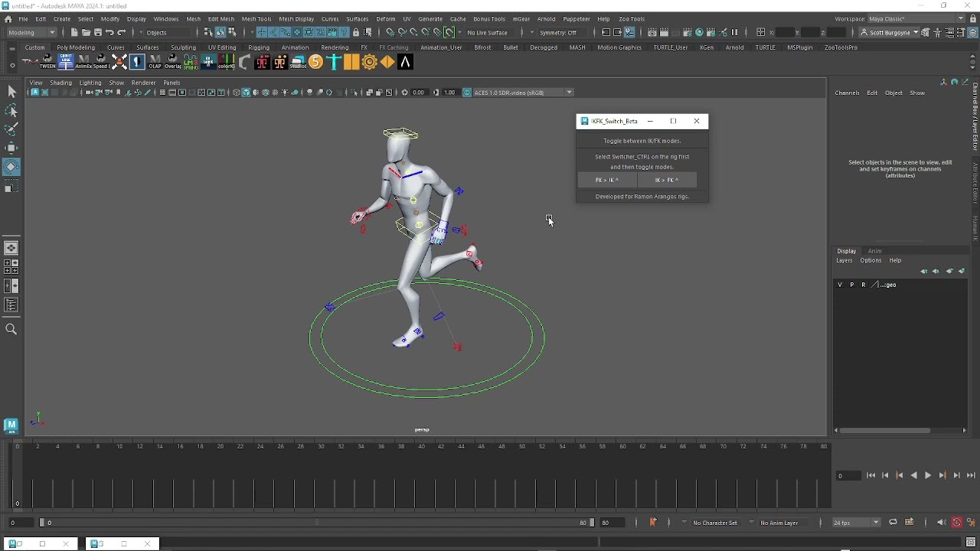
Task: Click the IK > FK button
Action: [667, 180]
